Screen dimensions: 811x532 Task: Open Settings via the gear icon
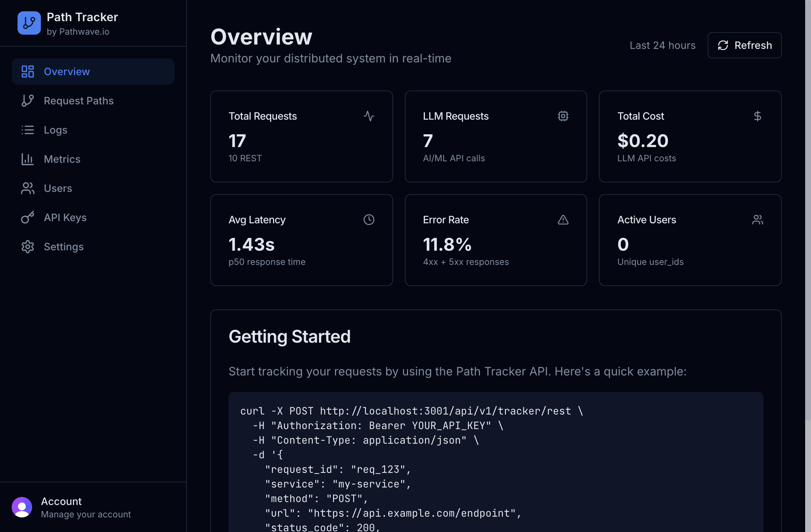[x=28, y=247]
